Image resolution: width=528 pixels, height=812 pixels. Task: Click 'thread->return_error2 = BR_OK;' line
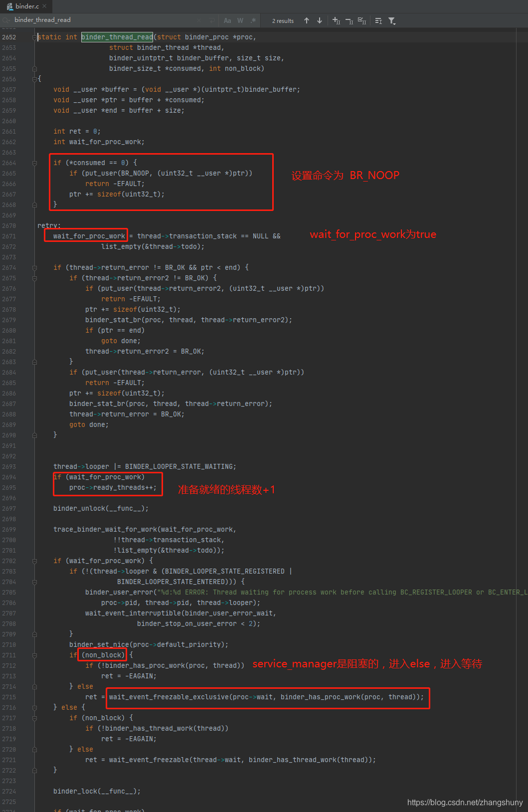coord(145,352)
